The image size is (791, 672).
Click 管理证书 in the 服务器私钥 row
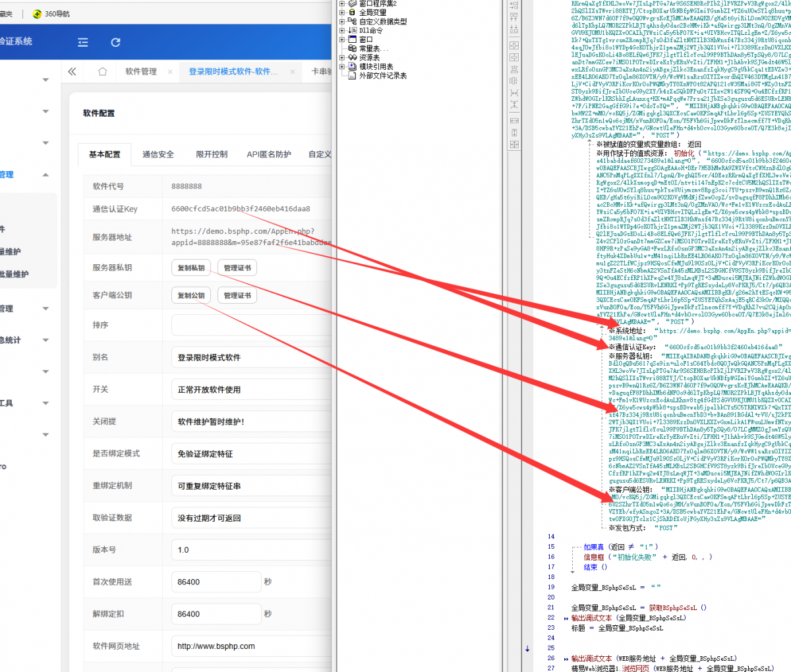click(x=237, y=267)
